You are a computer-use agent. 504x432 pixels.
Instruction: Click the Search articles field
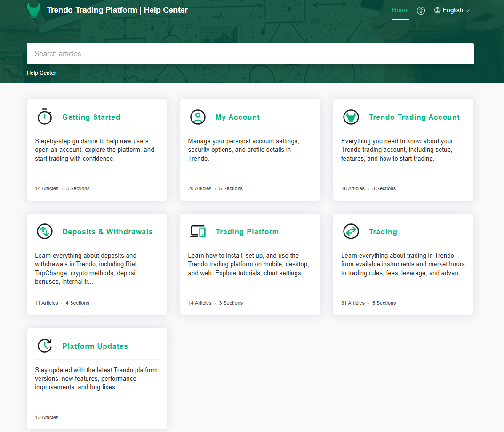click(x=250, y=54)
